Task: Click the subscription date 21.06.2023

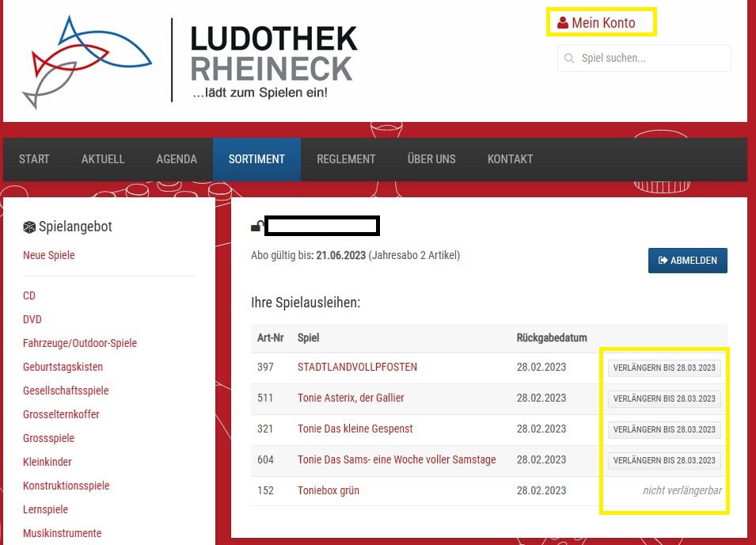Action: point(341,255)
